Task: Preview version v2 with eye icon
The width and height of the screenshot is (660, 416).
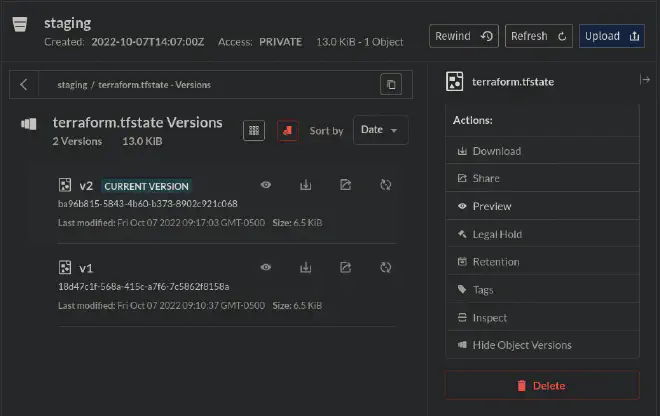Action: [266, 185]
